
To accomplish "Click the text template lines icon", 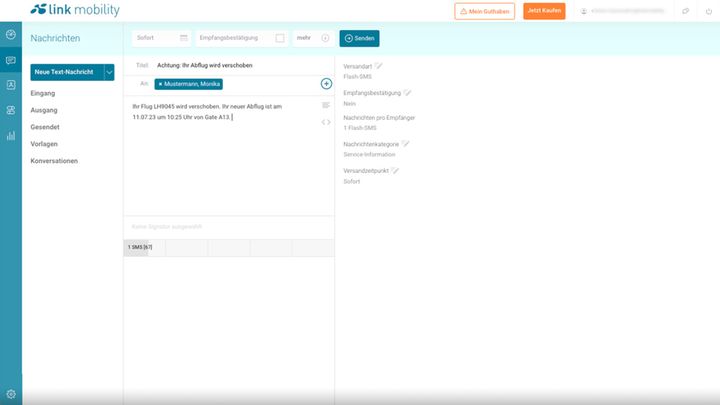I will pyautogui.click(x=326, y=105).
